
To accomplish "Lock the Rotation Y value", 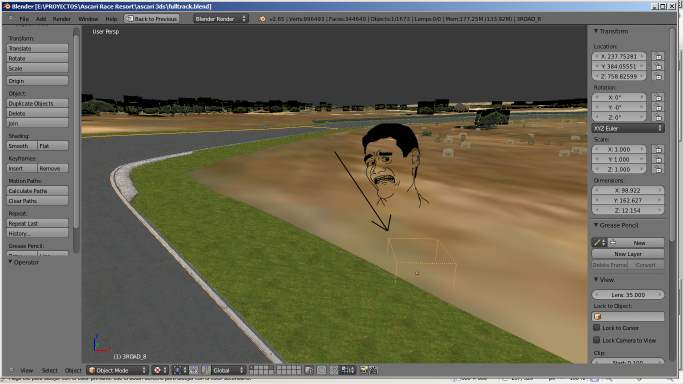I will click(x=658, y=108).
